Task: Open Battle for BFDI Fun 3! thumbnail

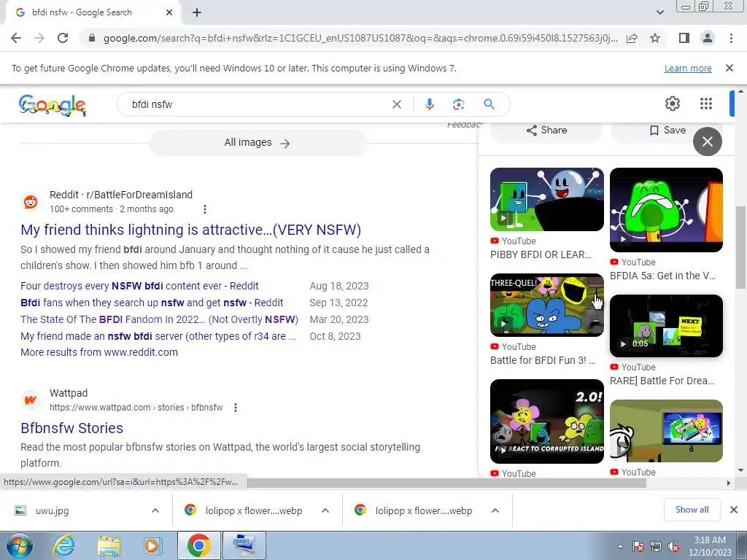Action: [546, 306]
